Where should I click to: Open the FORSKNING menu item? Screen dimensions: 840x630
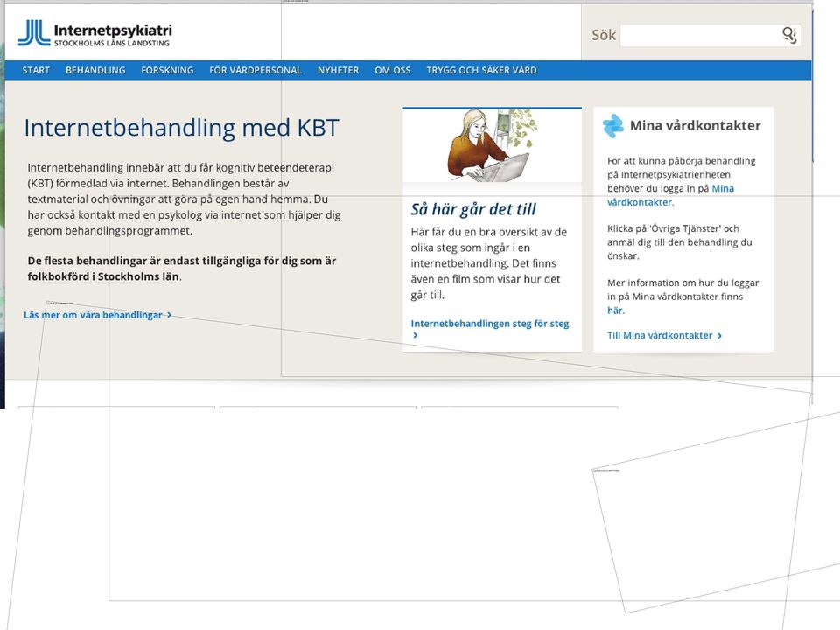click(167, 70)
